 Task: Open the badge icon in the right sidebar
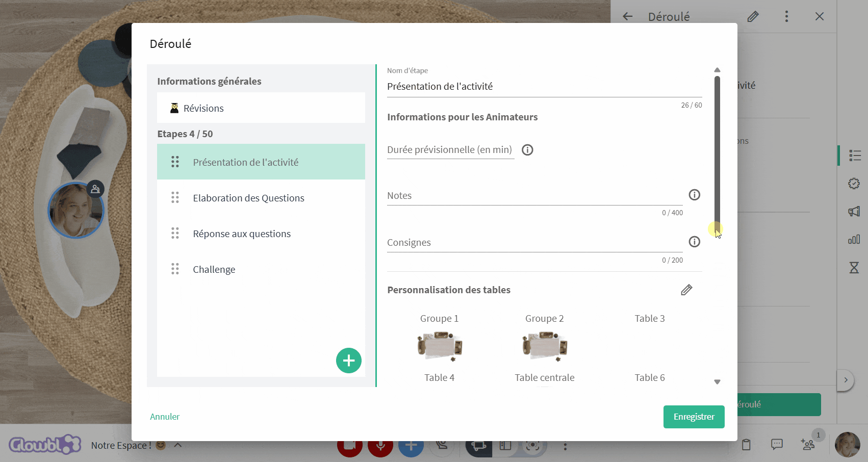[x=854, y=184]
